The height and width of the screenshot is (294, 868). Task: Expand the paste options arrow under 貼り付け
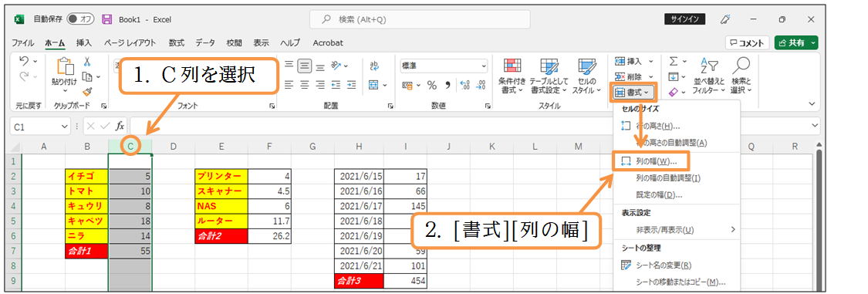tap(65, 91)
